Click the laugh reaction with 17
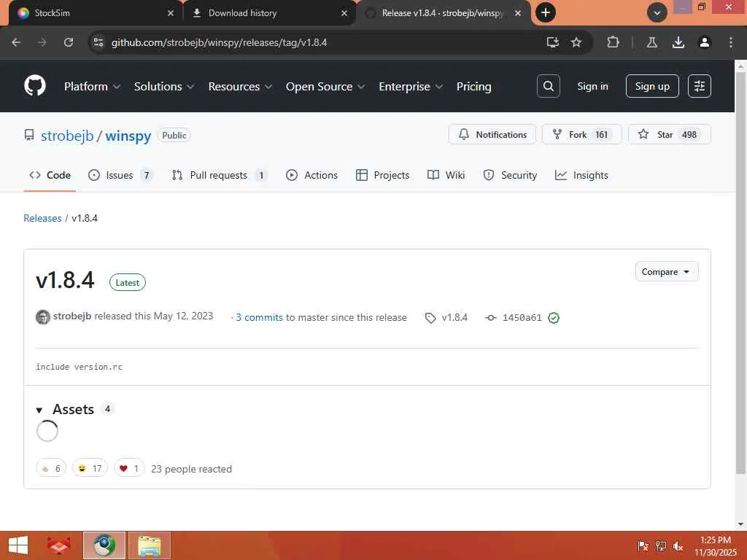Image resolution: width=747 pixels, height=560 pixels. [90, 469]
